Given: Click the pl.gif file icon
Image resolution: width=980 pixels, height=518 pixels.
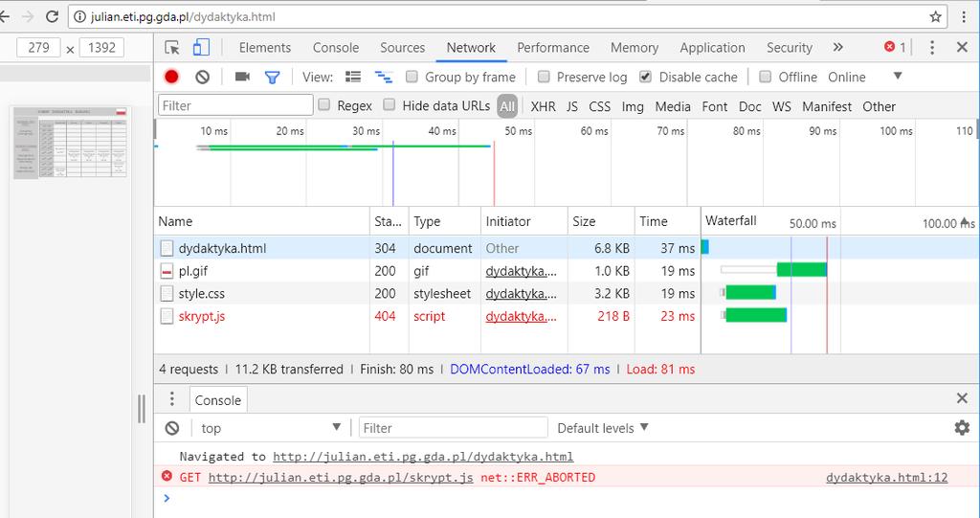Looking at the screenshot, I should pos(167,271).
